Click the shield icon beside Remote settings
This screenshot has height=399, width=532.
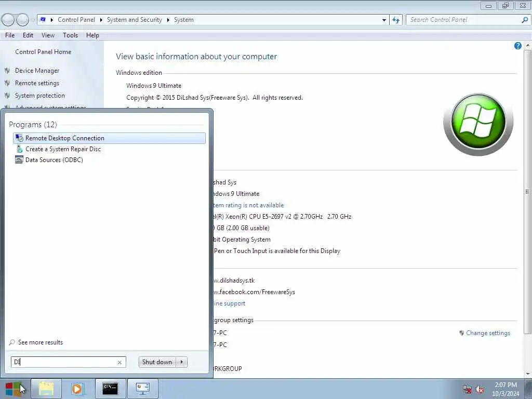(7, 83)
